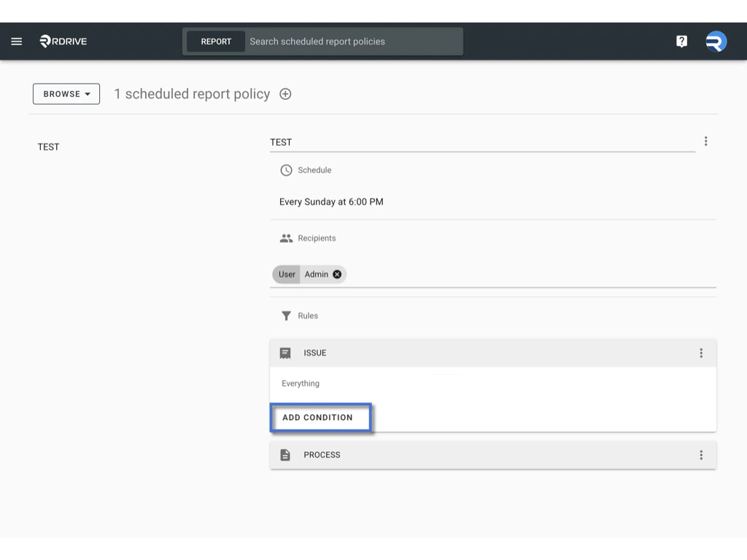The image size is (747, 560).
Task: Open the TEST policy options menu
Action: [705, 141]
